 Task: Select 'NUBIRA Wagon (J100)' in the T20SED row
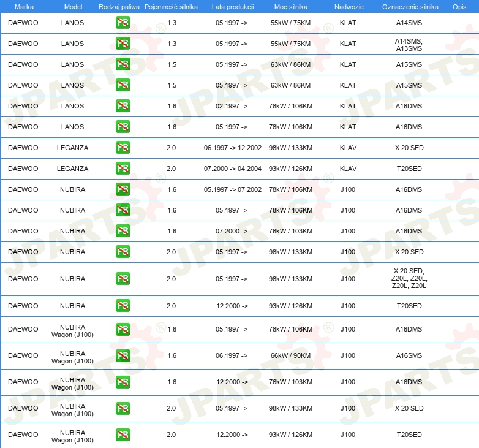pyautogui.click(x=72, y=436)
